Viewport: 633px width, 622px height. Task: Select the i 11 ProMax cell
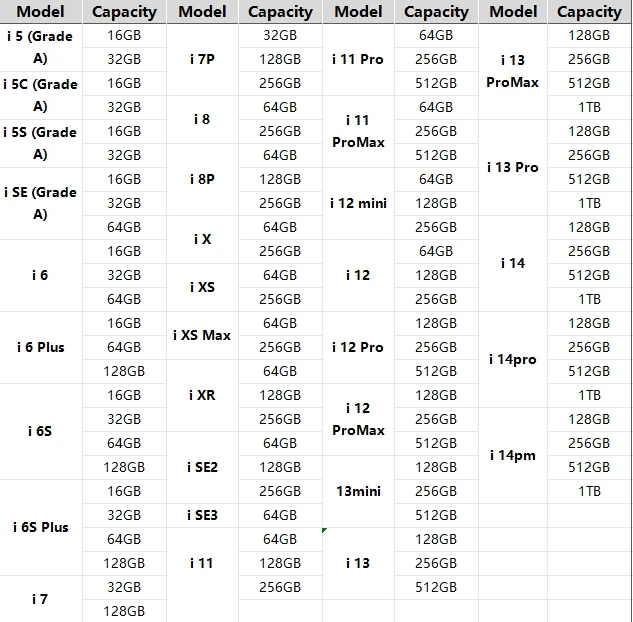click(358, 131)
